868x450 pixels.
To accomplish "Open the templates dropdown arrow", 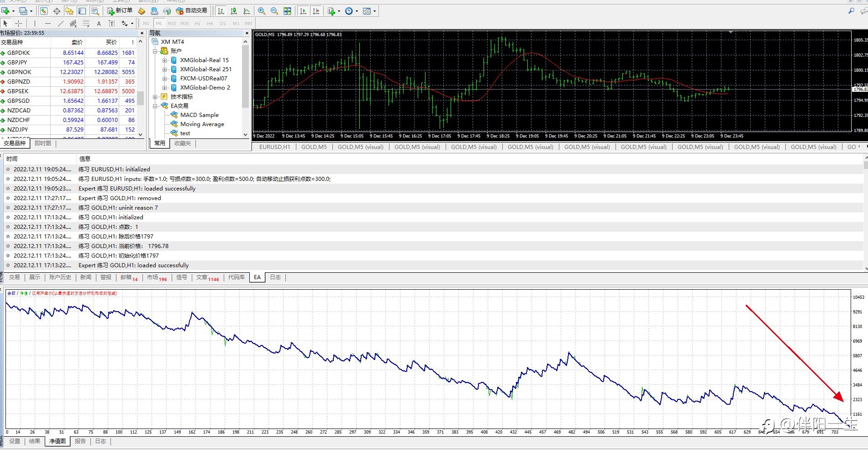I will click(374, 11).
